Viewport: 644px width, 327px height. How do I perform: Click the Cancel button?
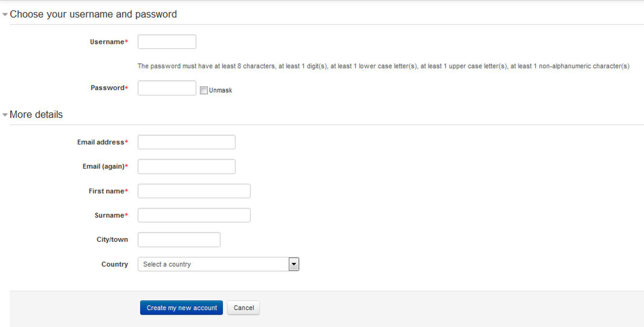tap(243, 307)
